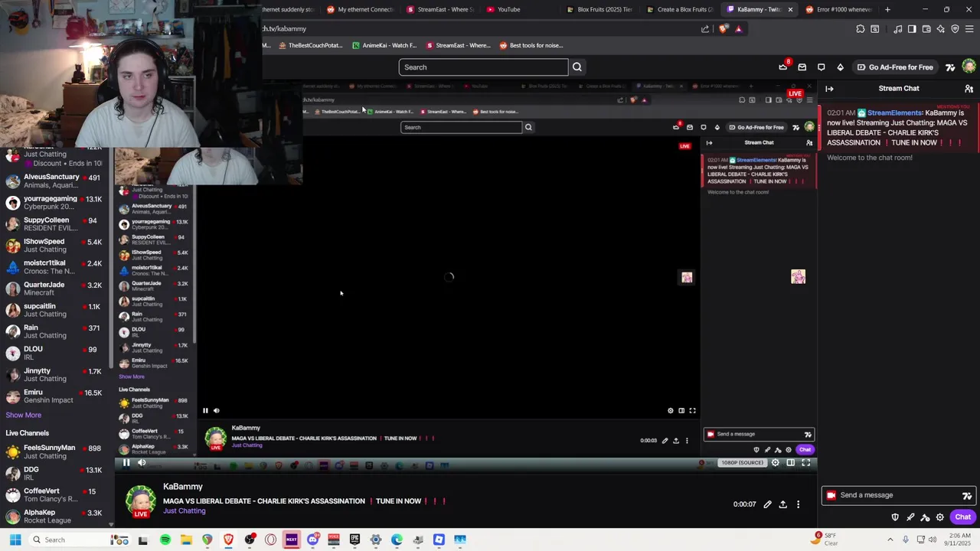Open Spotify from the taskbar
The image size is (980, 551).
165,540
